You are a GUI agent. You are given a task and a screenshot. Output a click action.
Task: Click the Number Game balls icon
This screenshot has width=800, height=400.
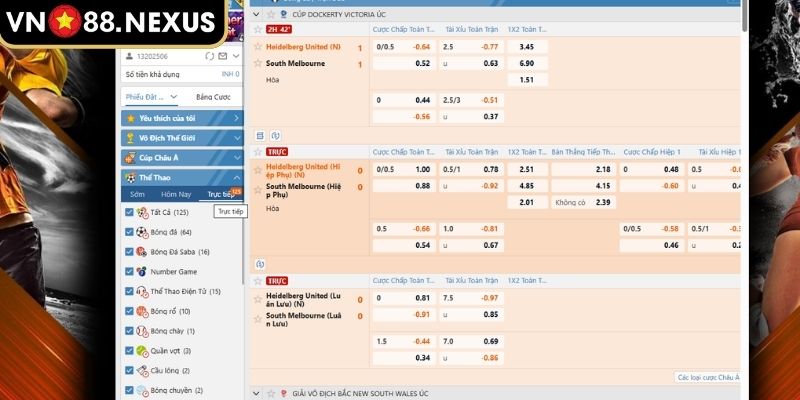[142, 271]
